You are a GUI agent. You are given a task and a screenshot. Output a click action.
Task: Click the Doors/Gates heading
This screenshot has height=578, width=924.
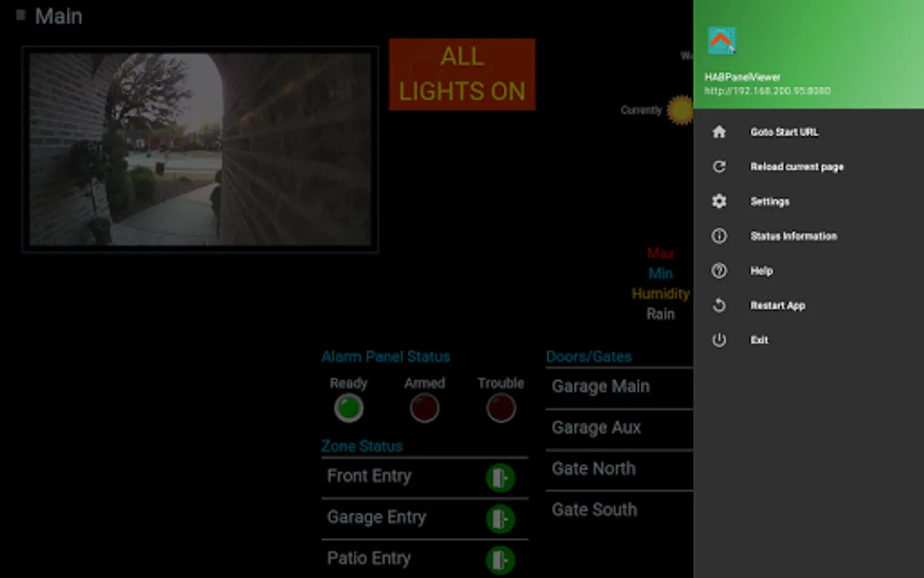588,356
